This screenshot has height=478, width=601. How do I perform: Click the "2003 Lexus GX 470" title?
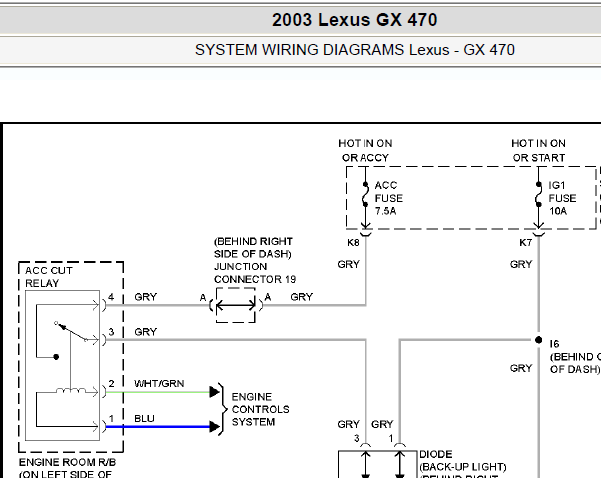[355, 20]
